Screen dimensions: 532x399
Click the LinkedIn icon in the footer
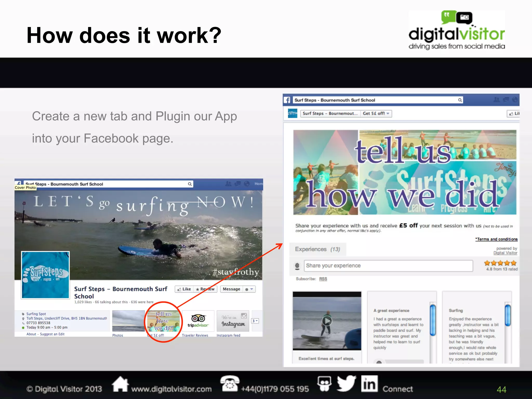369,383
